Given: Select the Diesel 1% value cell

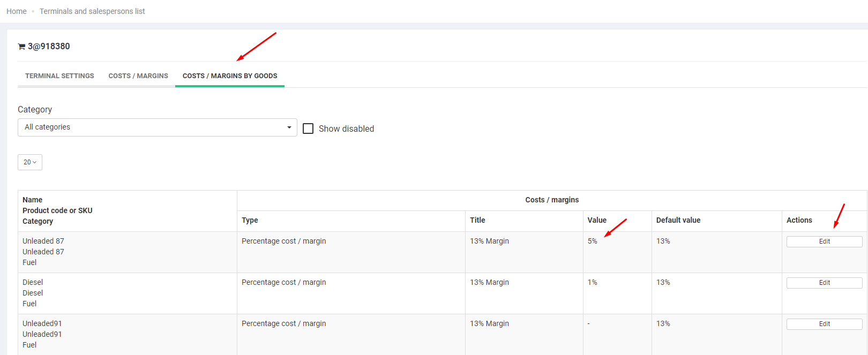Looking at the screenshot, I should click(592, 283).
